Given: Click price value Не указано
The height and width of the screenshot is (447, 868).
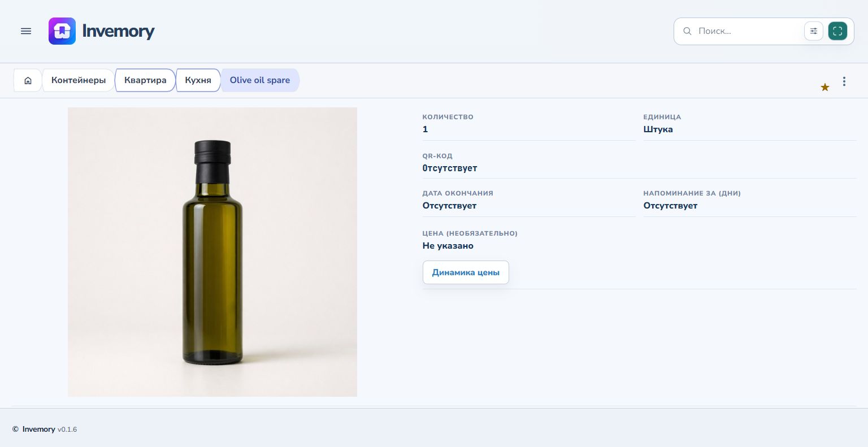Looking at the screenshot, I should click(x=448, y=246).
